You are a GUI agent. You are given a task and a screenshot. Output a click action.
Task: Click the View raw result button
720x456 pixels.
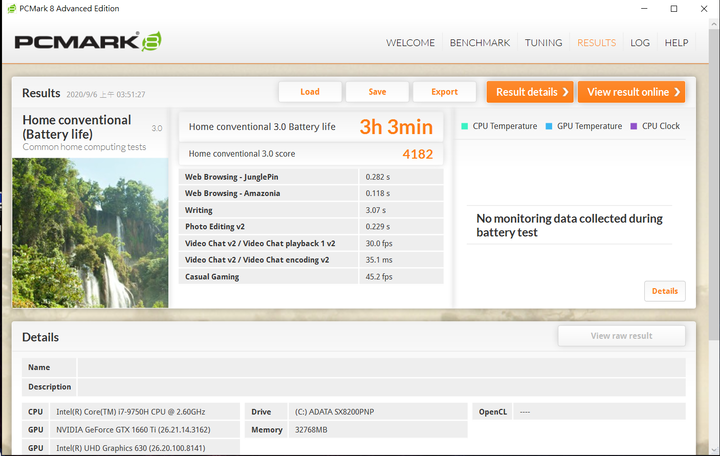click(x=621, y=336)
